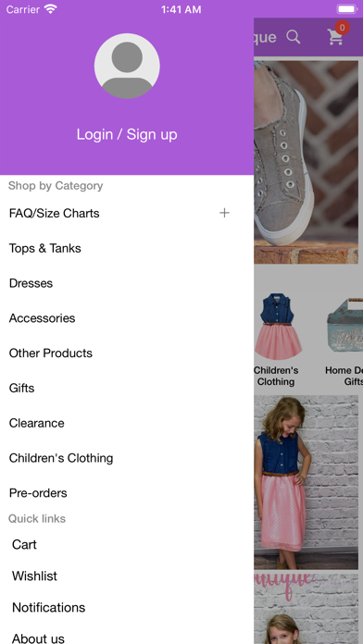
Task: Tap Children's Clothing dress thumbnail
Action: [x=279, y=326]
